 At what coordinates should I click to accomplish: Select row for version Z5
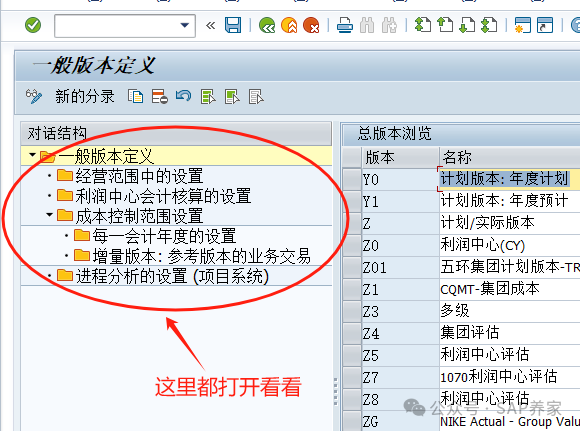pyautogui.click(x=352, y=356)
